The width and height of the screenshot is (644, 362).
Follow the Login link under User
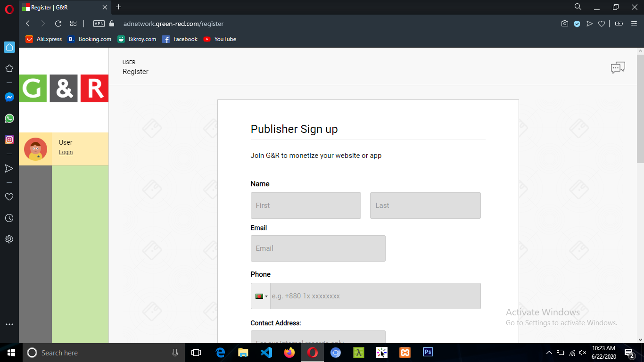[x=66, y=152]
